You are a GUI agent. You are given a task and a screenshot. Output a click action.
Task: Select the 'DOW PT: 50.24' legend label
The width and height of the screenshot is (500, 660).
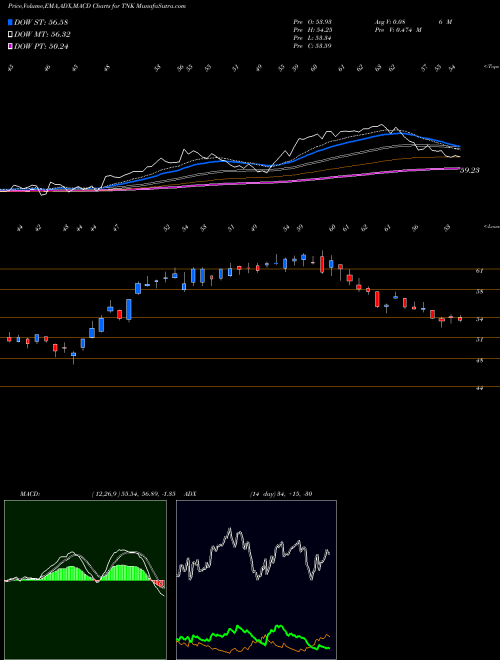tap(41, 47)
